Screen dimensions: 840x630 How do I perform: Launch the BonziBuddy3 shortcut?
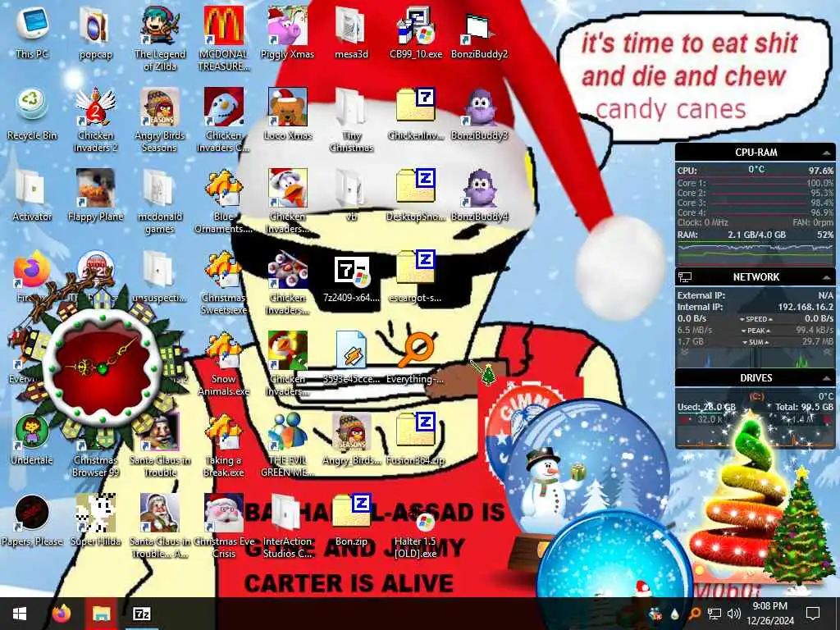click(479, 113)
